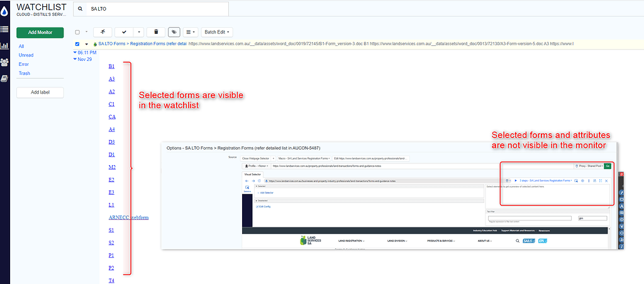This screenshot has width=644, height=284.
Task: Open the mark-as-read dropdown caret
Action: (x=139, y=32)
